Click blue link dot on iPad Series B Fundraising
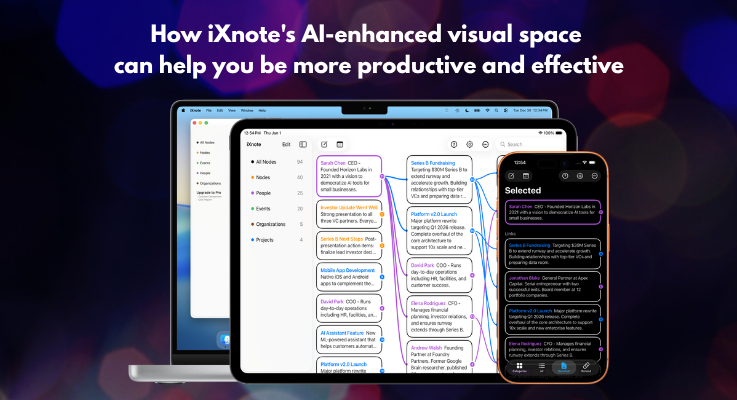This screenshot has width=737, height=400. pyautogui.click(x=472, y=180)
